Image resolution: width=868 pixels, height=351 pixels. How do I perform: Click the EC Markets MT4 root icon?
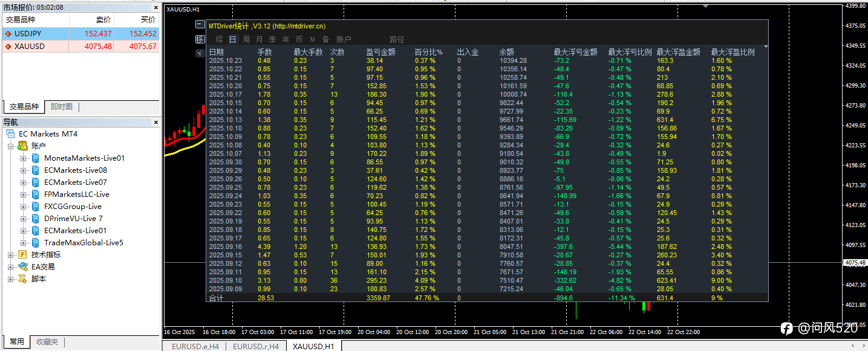point(10,134)
